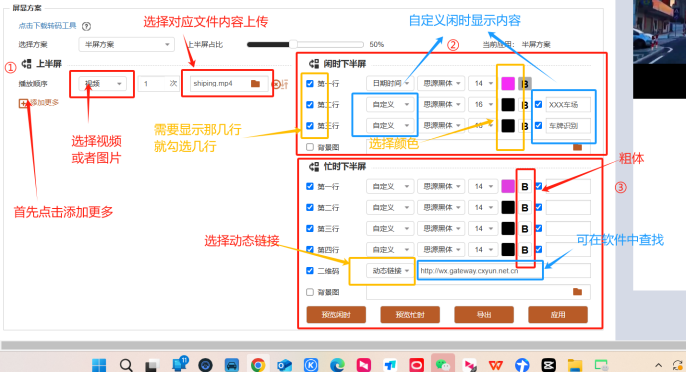
Task: Open WPS Office from the taskbar
Action: click(496, 365)
